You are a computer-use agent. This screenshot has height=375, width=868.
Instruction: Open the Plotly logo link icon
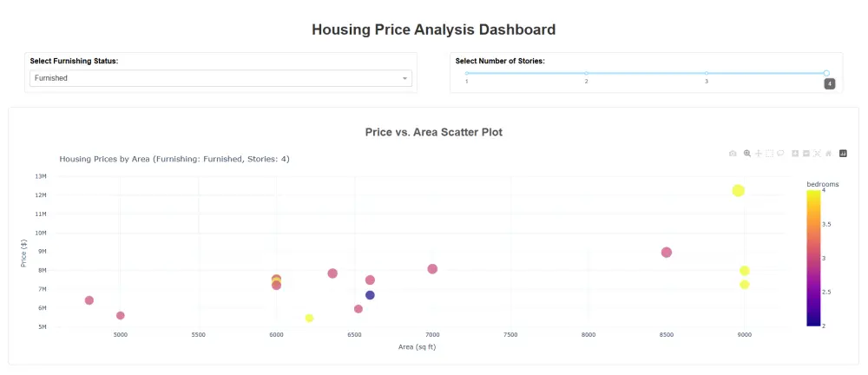coord(843,154)
